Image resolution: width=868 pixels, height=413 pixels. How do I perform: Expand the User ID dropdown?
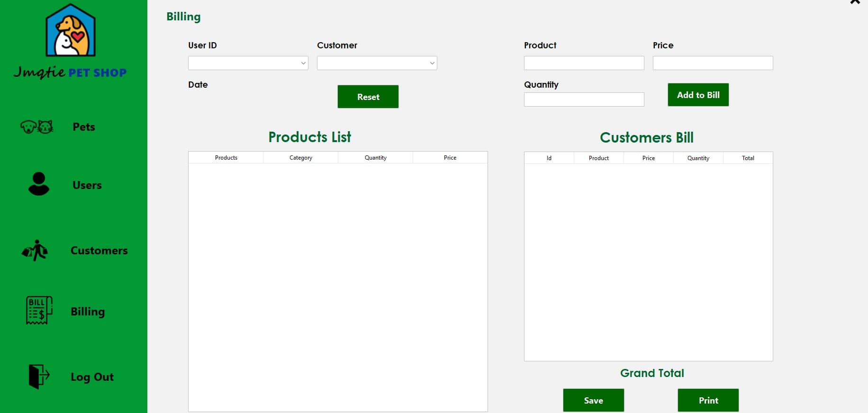pyautogui.click(x=248, y=63)
